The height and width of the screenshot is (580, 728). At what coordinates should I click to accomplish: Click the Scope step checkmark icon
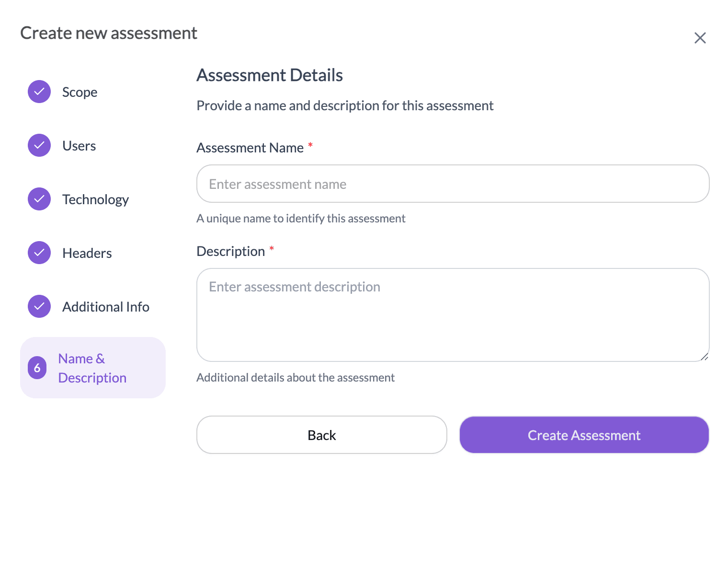[x=39, y=92]
